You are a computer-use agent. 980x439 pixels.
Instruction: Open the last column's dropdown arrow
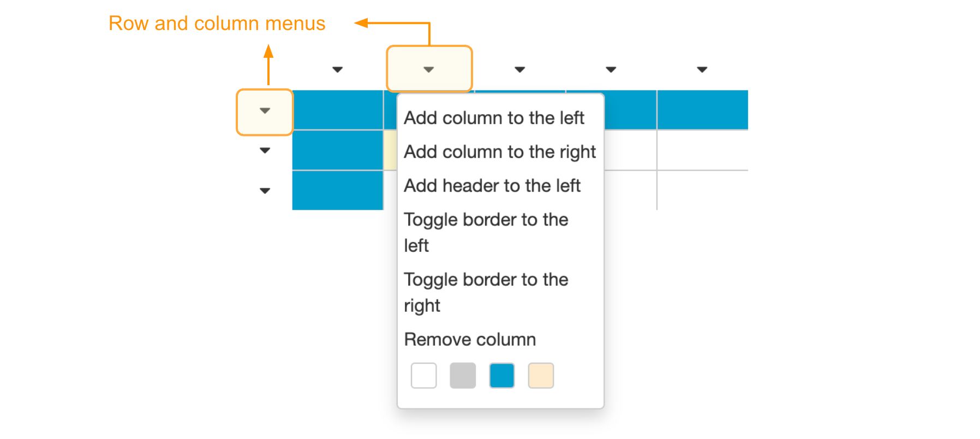pyautogui.click(x=701, y=69)
